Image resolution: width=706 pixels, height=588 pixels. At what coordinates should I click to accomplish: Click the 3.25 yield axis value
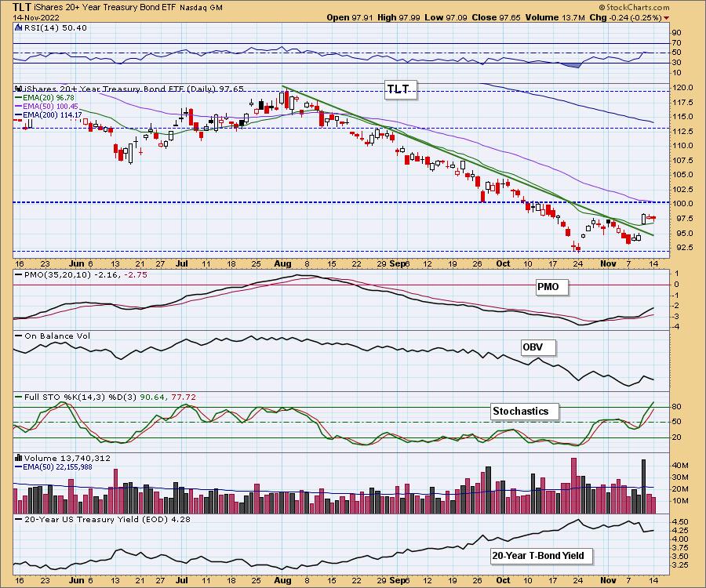click(681, 565)
